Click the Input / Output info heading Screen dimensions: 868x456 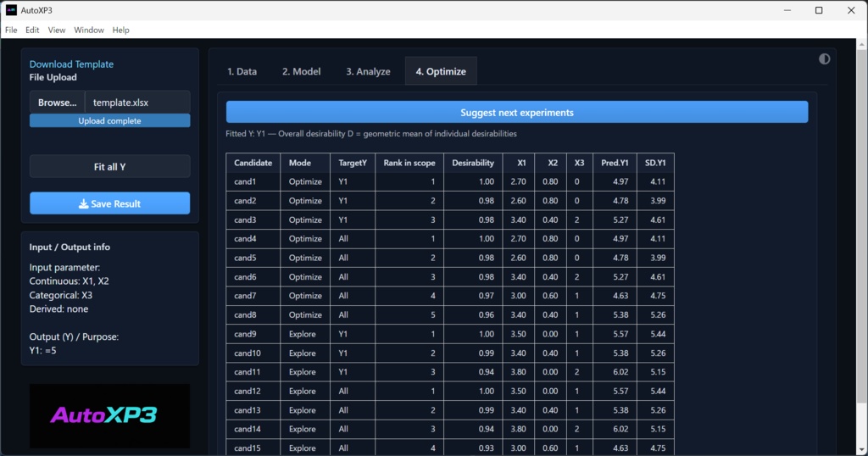coord(70,247)
